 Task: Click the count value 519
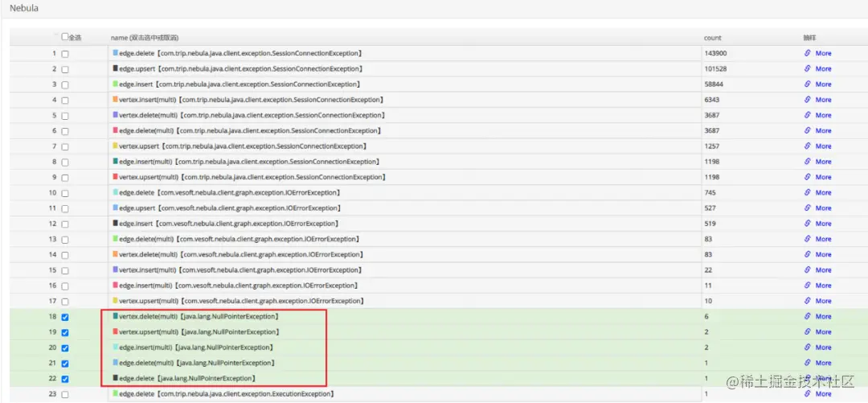click(x=710, y=224)
